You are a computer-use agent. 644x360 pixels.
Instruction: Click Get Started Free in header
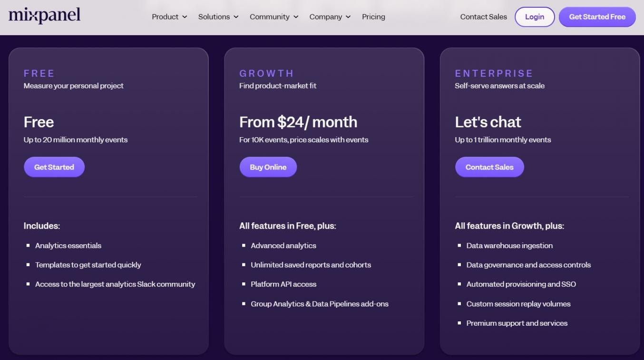(x=597, y=17)
